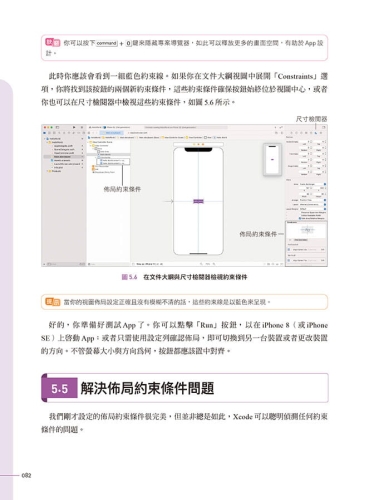Switch to the Main.storyboard editor tab

click(x=113, y=133)
